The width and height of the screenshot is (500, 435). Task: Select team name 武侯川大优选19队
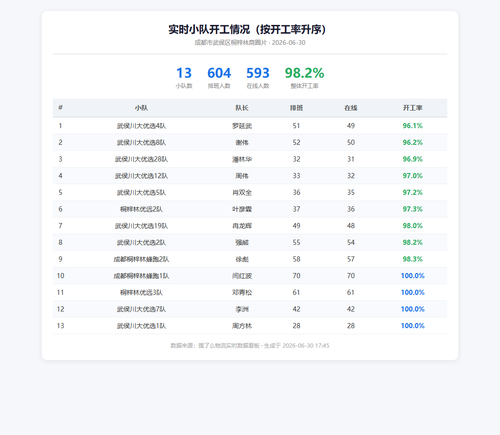(x=141, y=226)
